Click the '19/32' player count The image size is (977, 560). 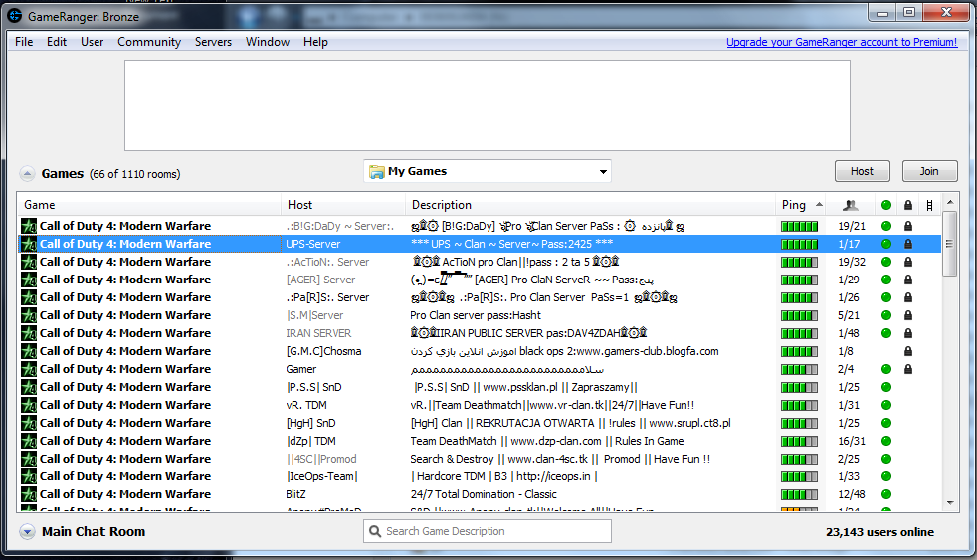[x=851, y=262]
